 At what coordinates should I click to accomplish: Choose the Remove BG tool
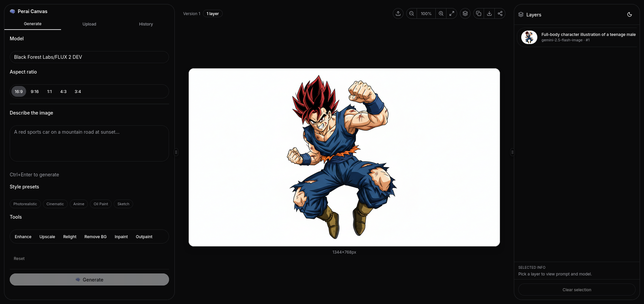click(96, 236)
